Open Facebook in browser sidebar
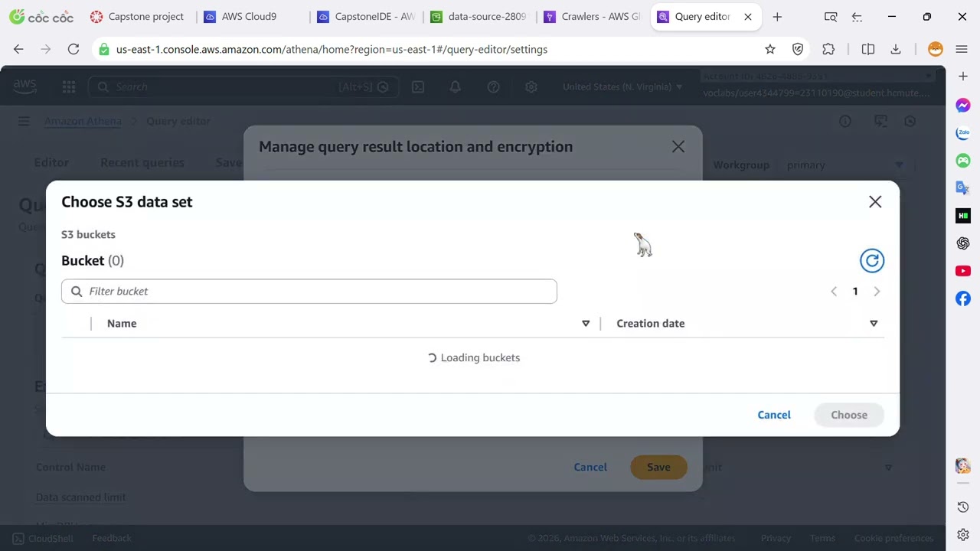 pyautogui.click(x=963, y=298)
